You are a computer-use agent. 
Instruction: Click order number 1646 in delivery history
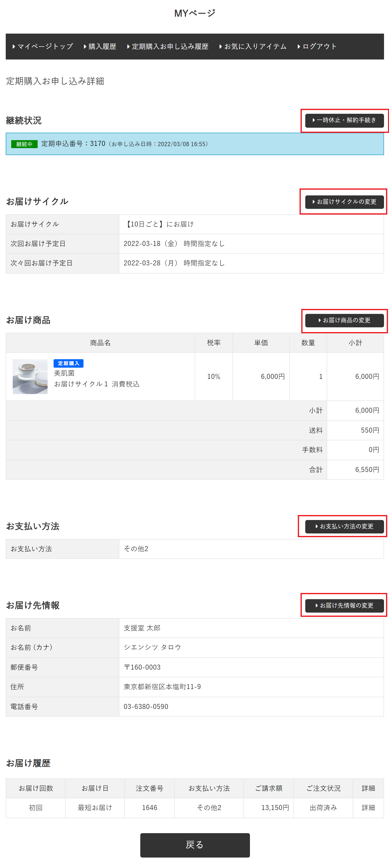coord(150,808)
